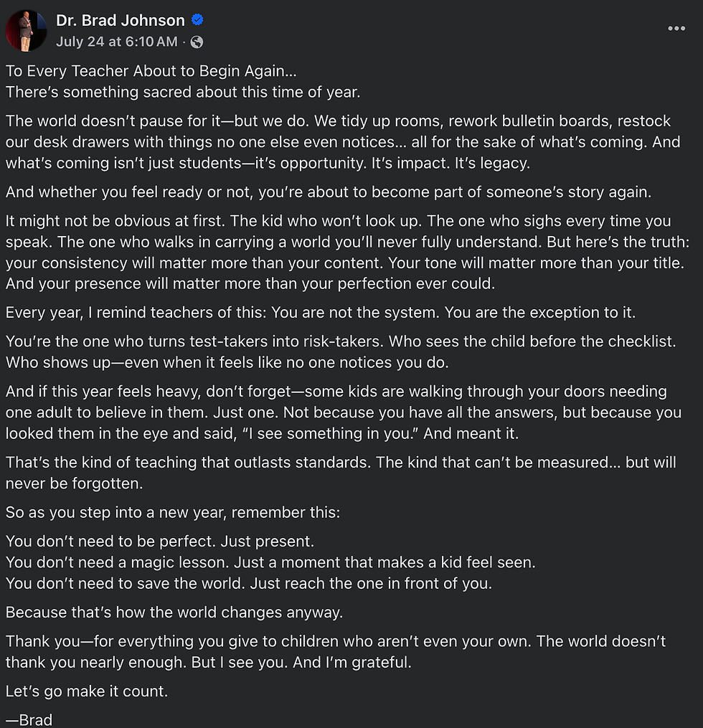Click the 'You don't need a magic lesson' line
703x728 pixels.
[270, 562]
